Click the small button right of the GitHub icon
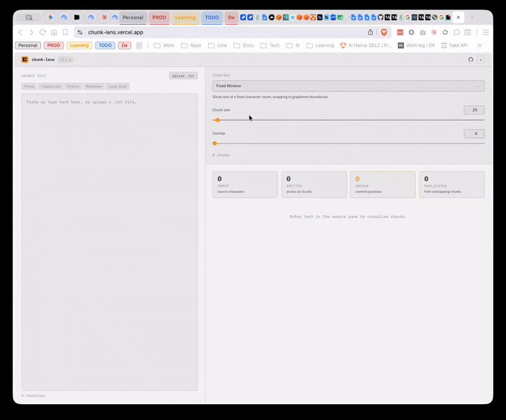Screen dimensions: 506x420 pyautogui.click(x=481, y=59)
